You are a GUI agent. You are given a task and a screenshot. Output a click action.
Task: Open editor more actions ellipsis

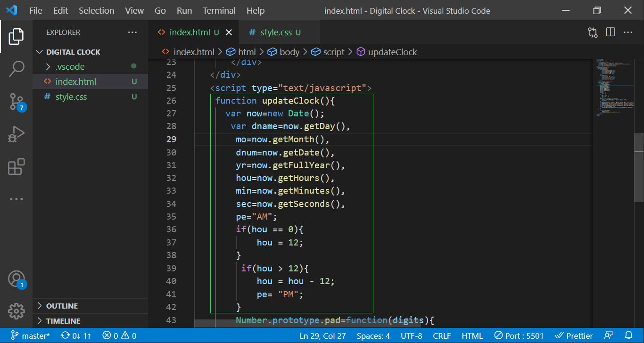[x=628, y=33]
